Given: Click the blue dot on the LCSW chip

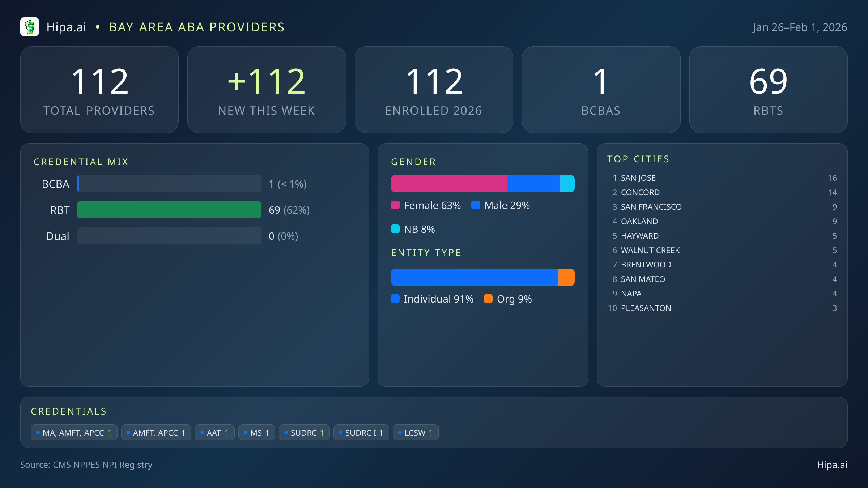Looking at the screenshot, I should coord(400,432).
